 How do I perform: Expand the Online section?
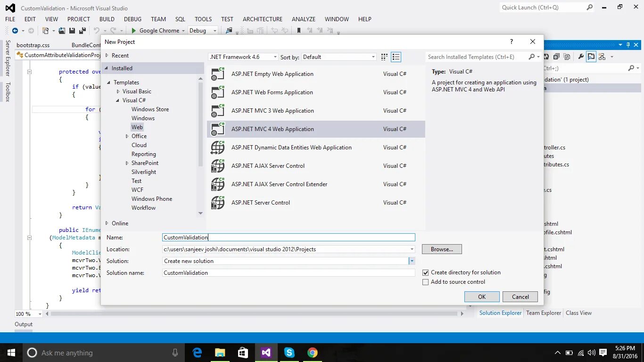point(107,223)
